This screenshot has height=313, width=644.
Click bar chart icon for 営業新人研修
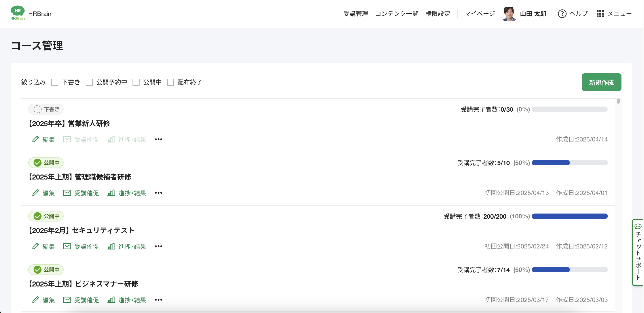click(x=111, y=139)
